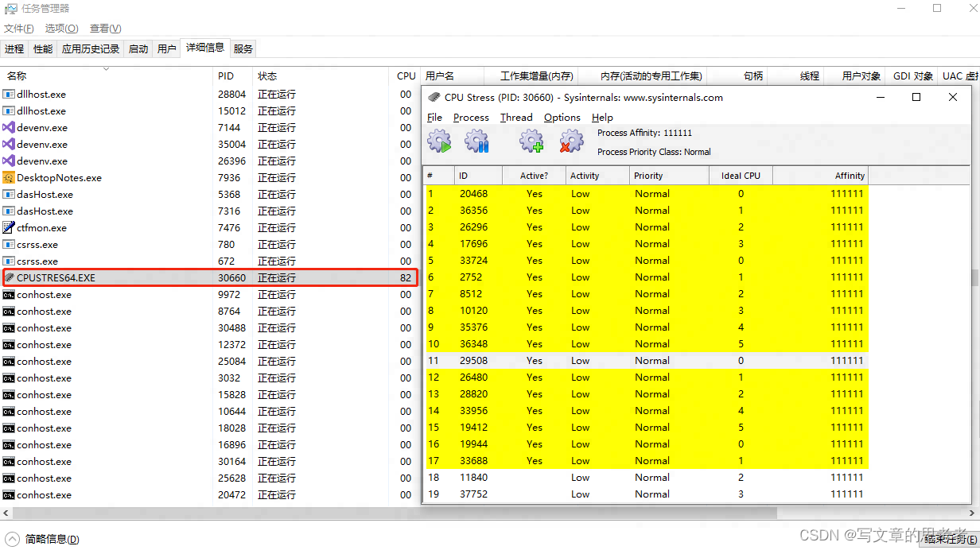Open Task Manager 文件(F) menu
The height and width of the screenshot is (550, 980).
click(19, 28)
